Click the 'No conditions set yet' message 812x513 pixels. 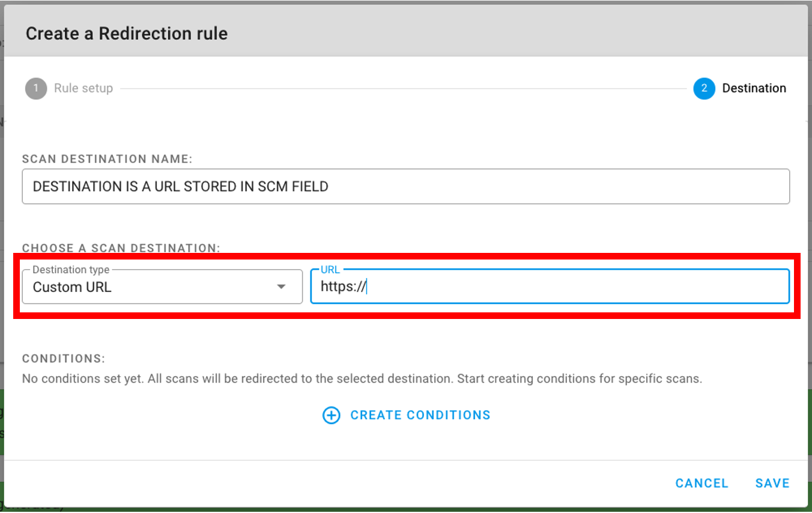coord(362,379)
